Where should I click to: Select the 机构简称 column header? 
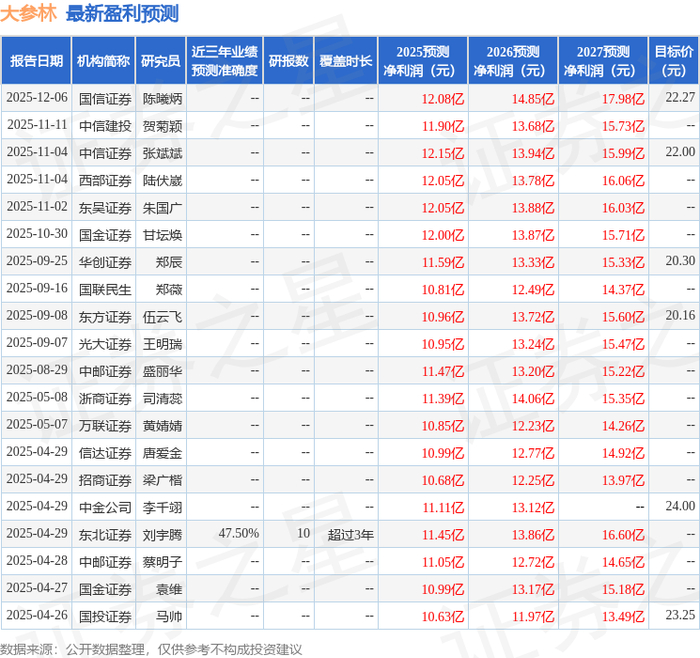(x=104, y=61)
